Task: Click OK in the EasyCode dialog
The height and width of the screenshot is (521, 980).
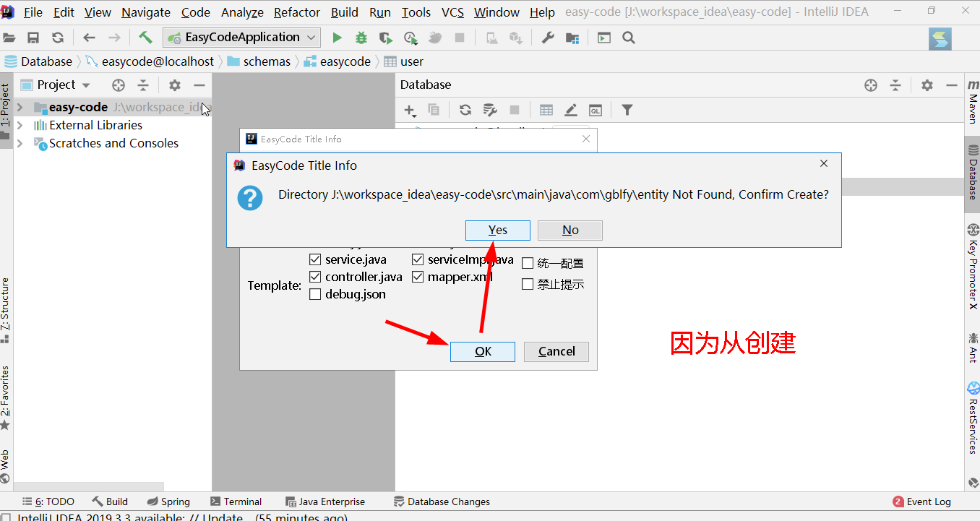Action: tap(483, 352)
